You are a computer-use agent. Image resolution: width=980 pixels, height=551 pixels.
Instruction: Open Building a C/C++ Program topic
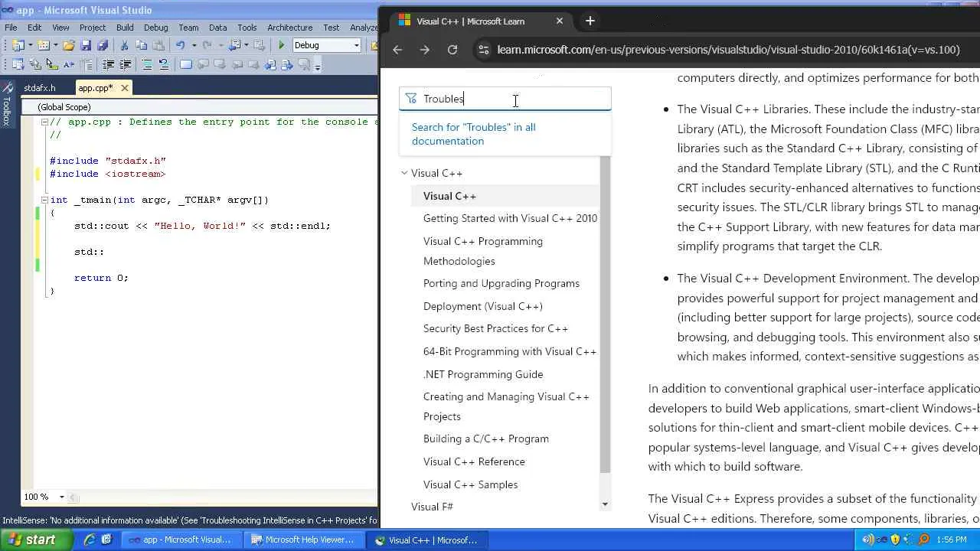[x=486, y=439]
